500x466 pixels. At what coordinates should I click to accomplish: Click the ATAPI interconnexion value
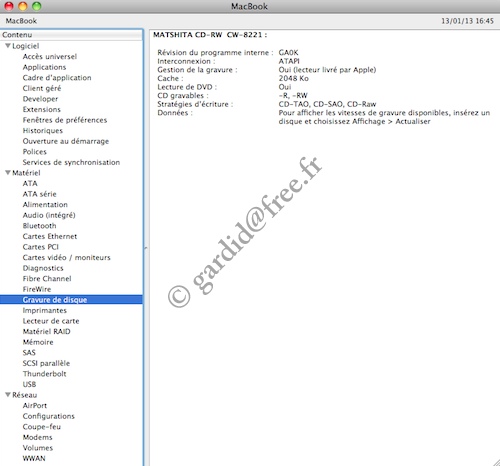(289, 61)
